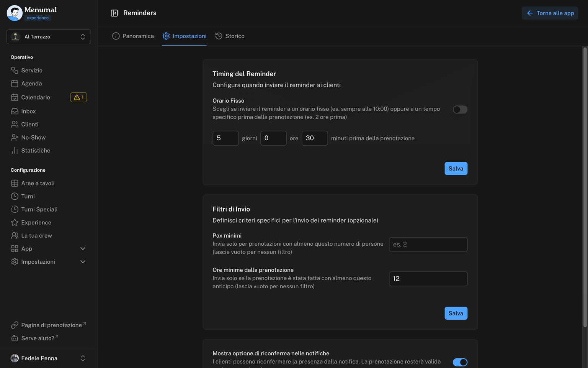Click the page vertical scrollbar
The image size is (588, 368).
pyautogui.click(x=585, y=188)
